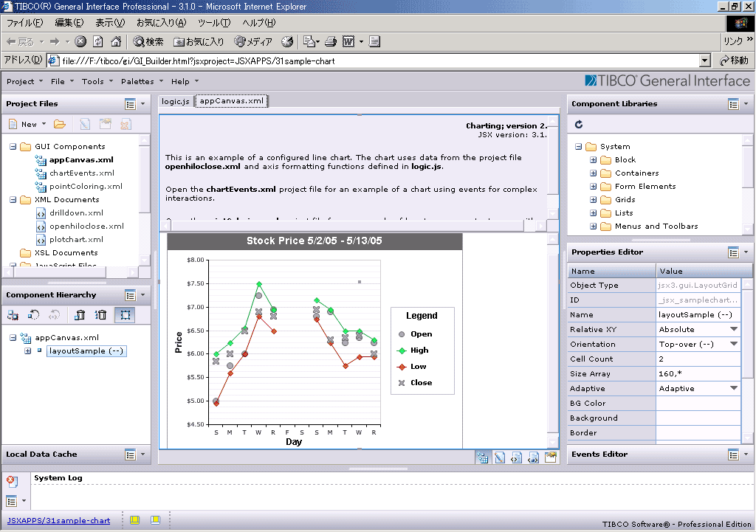Click the trash icon with small square in Component Hierarchy
This screenshot has height=532, width=756.
[x=80, y=315]
